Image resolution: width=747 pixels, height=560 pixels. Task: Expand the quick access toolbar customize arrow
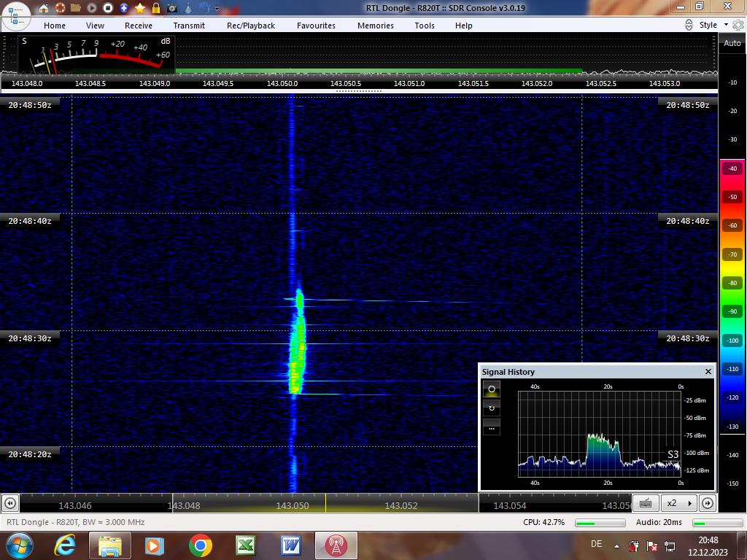click(x=217, y=8)
